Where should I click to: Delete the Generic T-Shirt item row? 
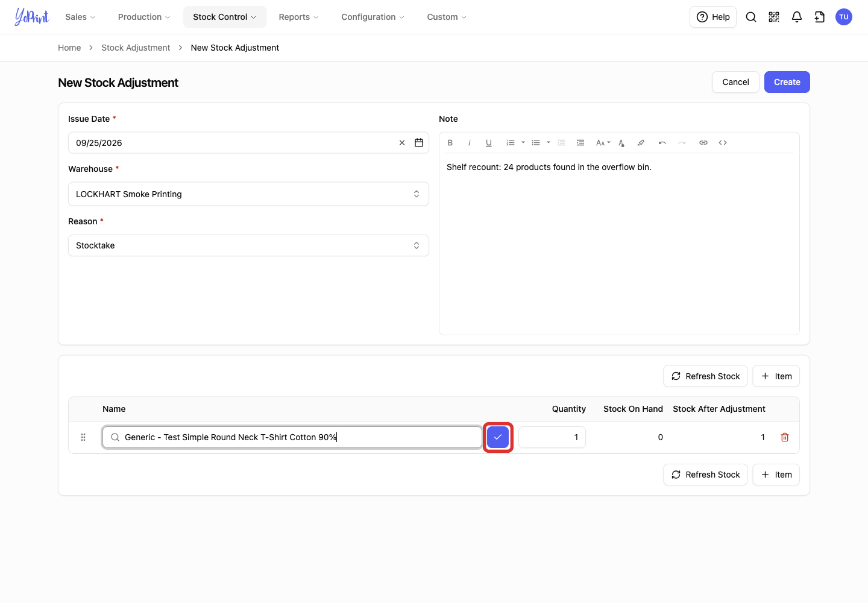785,437
